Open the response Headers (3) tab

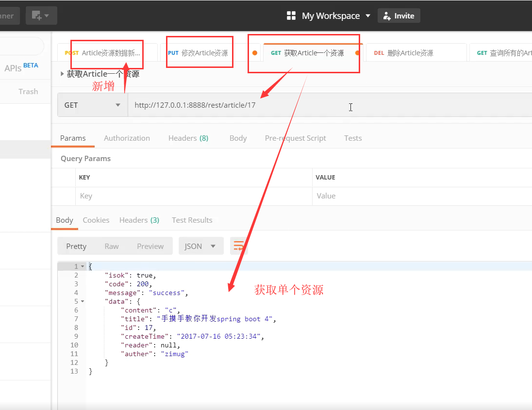coord(139,220)
